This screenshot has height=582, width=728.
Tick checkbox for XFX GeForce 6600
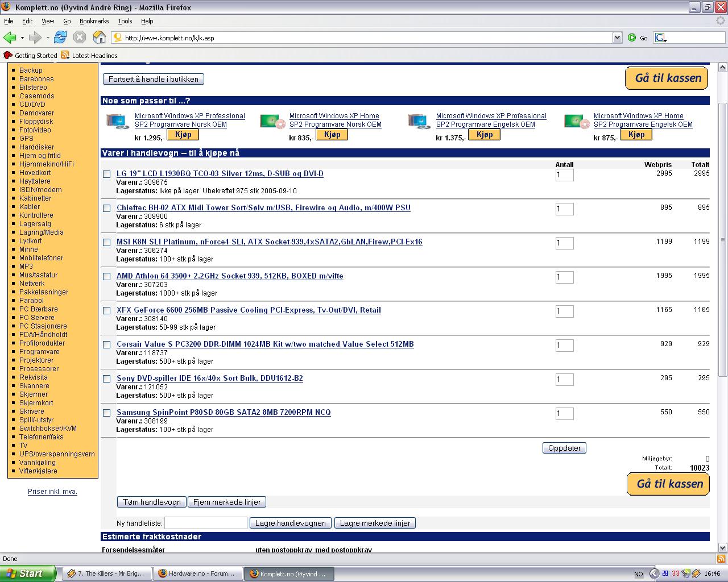(106, 310)
